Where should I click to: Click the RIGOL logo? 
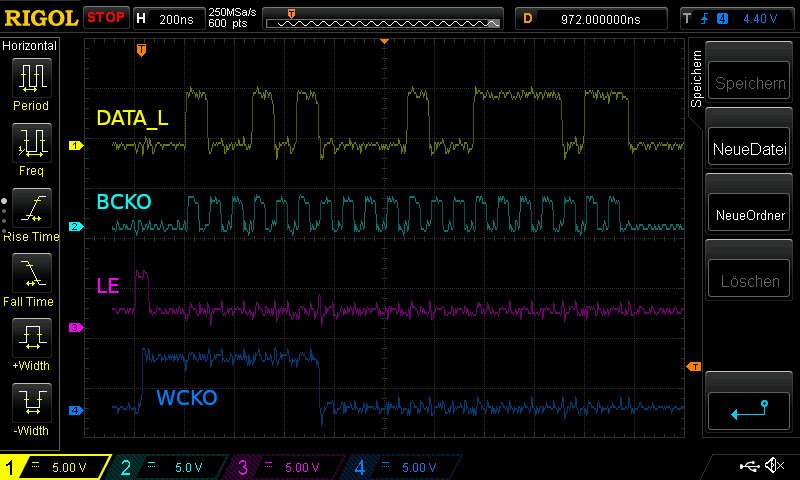(41, 18)
